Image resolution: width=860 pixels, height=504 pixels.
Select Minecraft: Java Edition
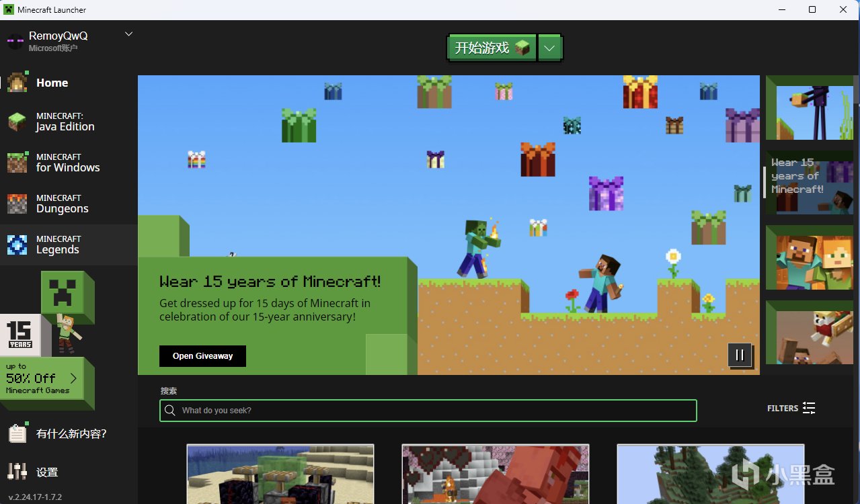(x=69, y=122)
